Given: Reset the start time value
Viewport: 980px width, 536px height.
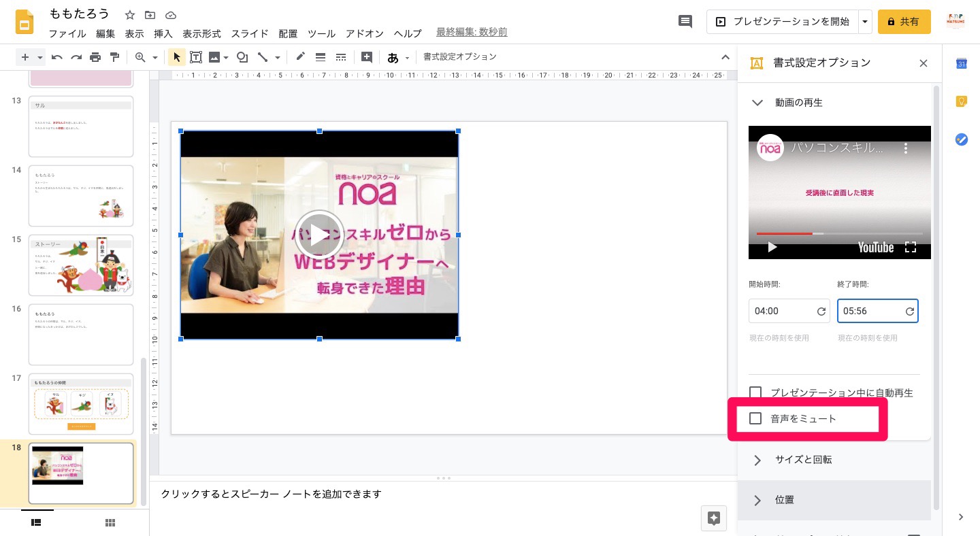Looking at the screenshot, I should 821,312.
